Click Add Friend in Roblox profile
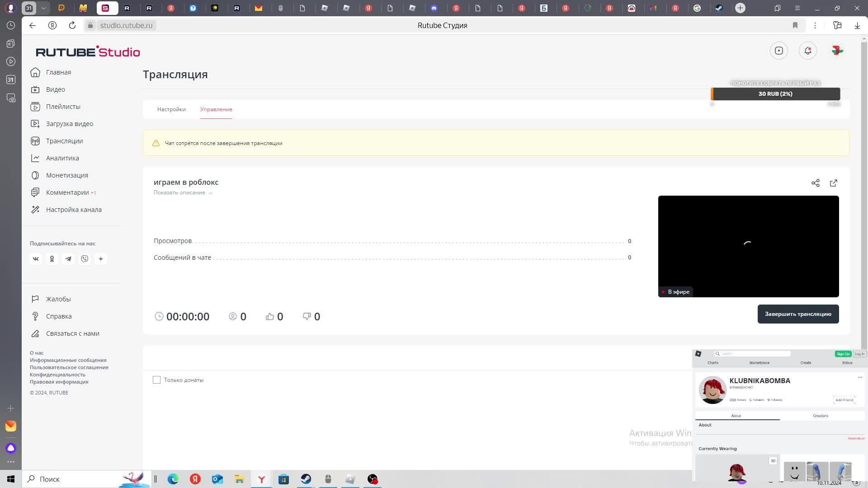 pos(844,400)
